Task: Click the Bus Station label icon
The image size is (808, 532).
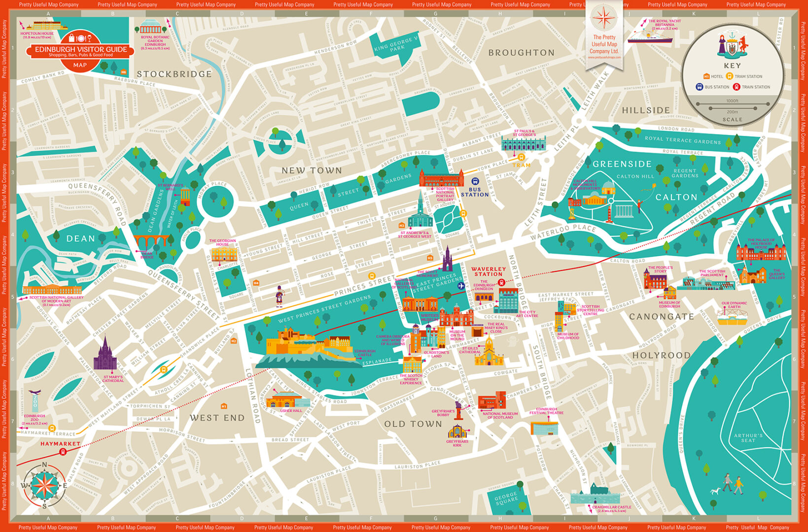Action: pos(475,182)
